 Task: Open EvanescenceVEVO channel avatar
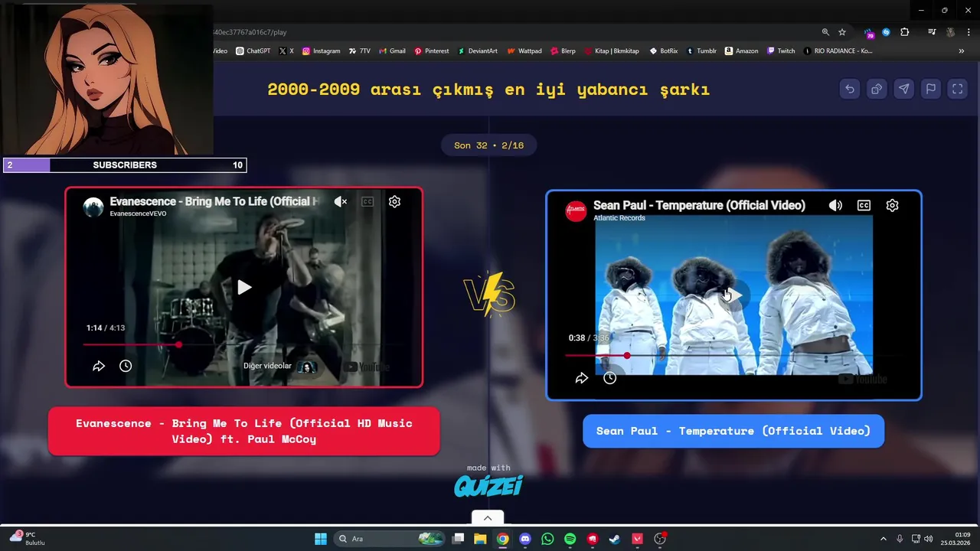[x=93, y=207]
